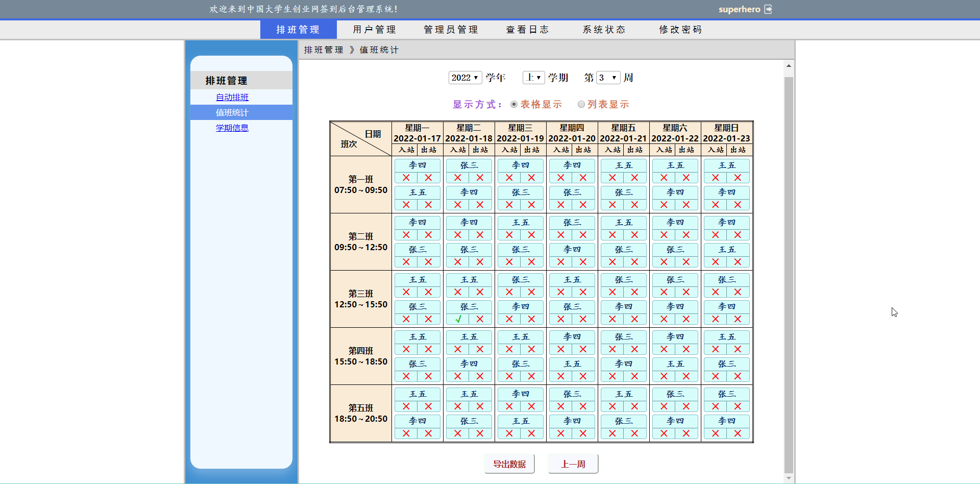This screenshot has width=980, height=484.
Task: Click the 第三班 12:50~15:50 row header
Action: click(x=361, y=299)
